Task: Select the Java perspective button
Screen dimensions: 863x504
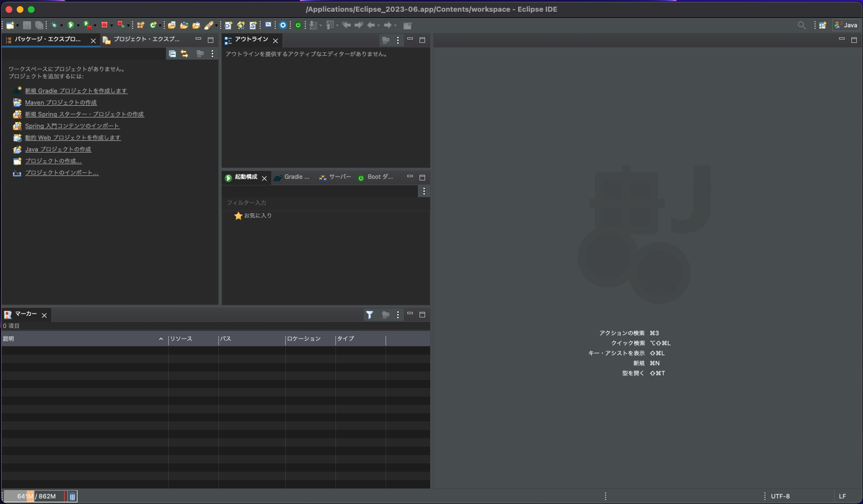Action: point(846,25)
